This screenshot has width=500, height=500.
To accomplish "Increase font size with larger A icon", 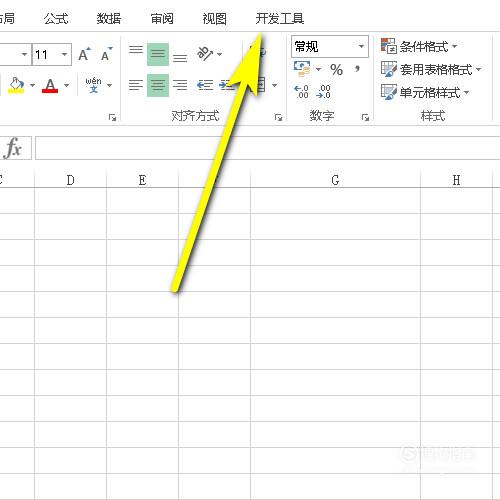I will click(84, 54).
